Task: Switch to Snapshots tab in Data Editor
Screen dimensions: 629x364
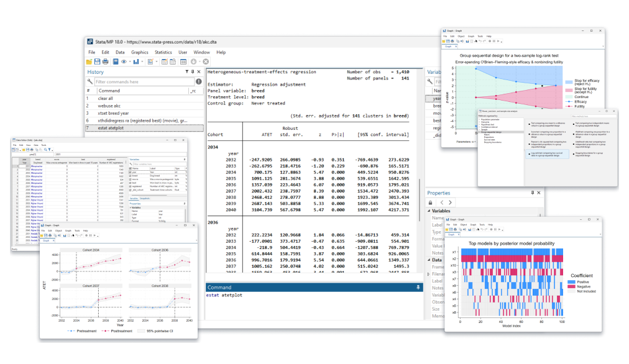Action: point(145,198)
